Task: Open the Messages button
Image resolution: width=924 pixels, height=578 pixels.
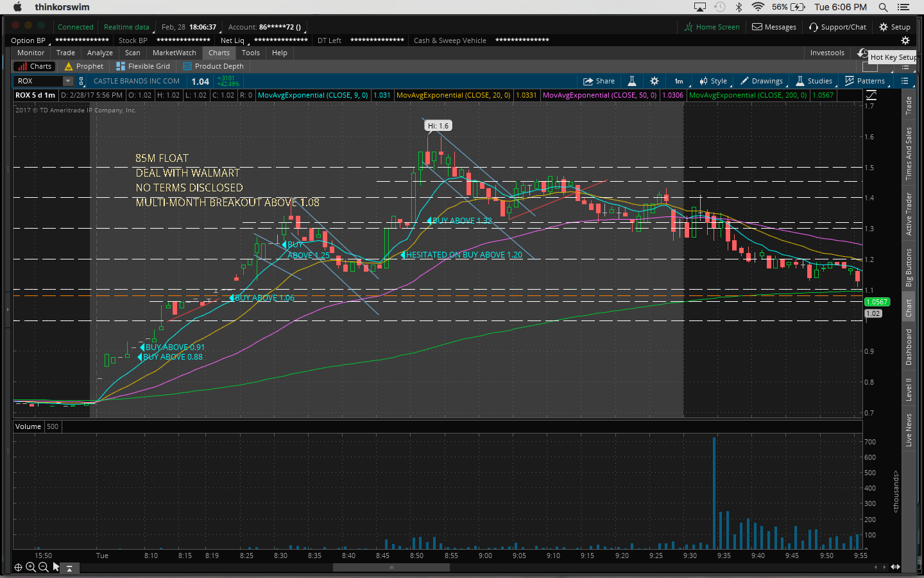Action: (774, 27)
